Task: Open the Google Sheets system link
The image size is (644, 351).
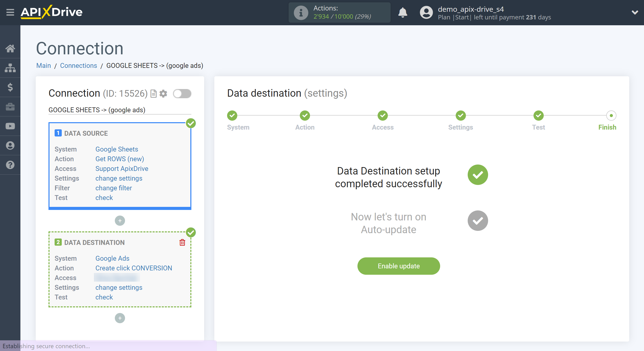Action: click(x=117, y=149)
